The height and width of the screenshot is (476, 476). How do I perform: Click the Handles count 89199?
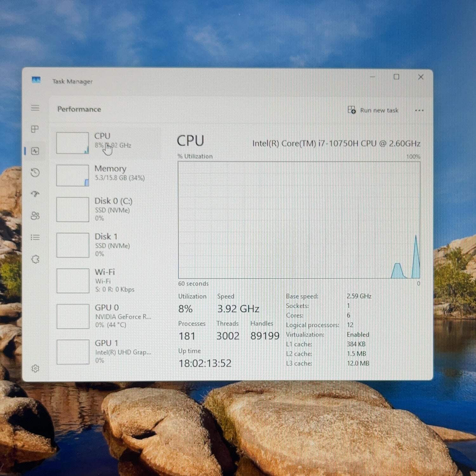click(265, 336)
